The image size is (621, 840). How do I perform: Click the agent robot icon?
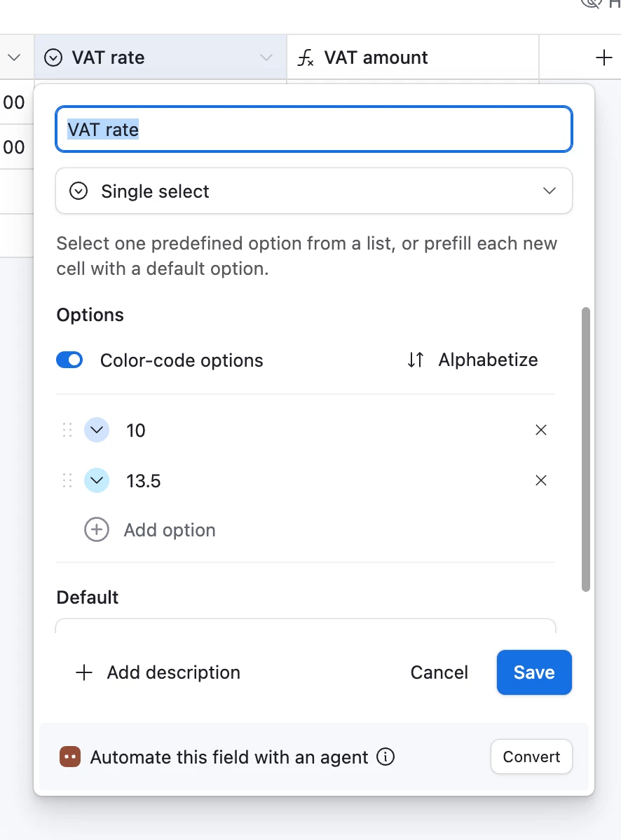[70, 757]
